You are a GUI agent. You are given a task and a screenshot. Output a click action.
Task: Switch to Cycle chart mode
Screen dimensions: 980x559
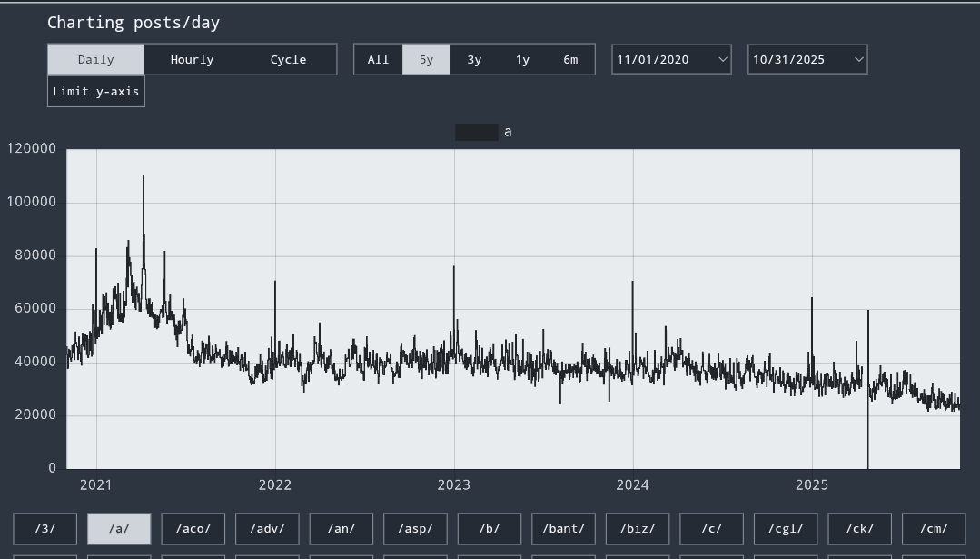(288, 59)
